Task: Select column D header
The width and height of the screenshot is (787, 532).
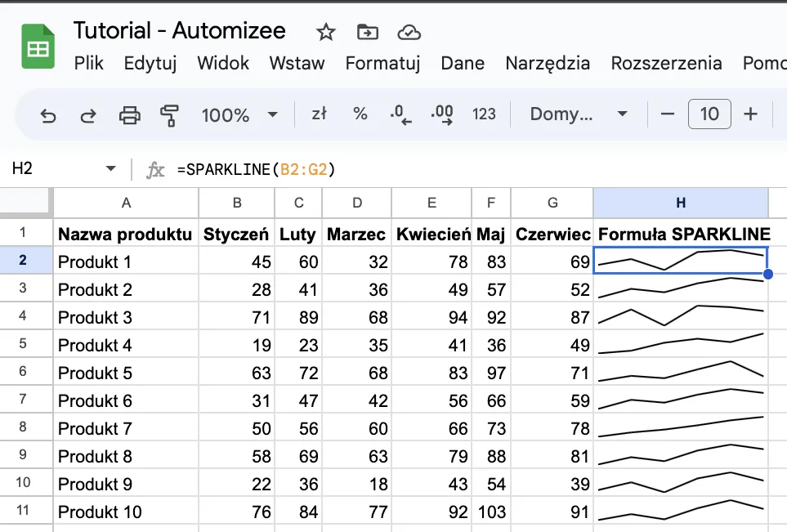Action: click(x=357, y=203)
